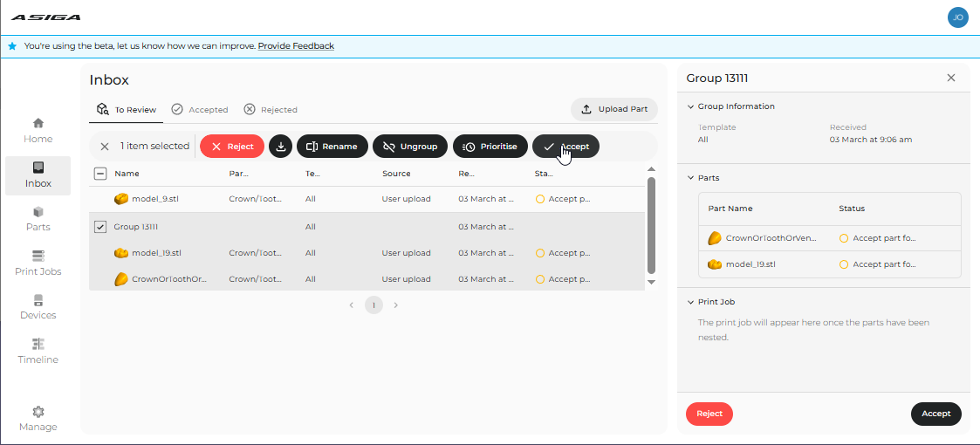Click '03 March at 9:06 am' received value

click(871, 140)
